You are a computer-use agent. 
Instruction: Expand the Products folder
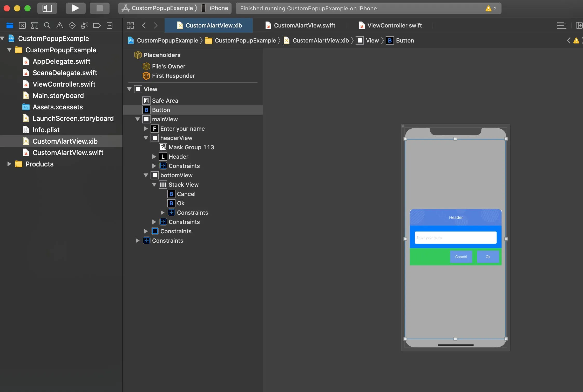9,164
